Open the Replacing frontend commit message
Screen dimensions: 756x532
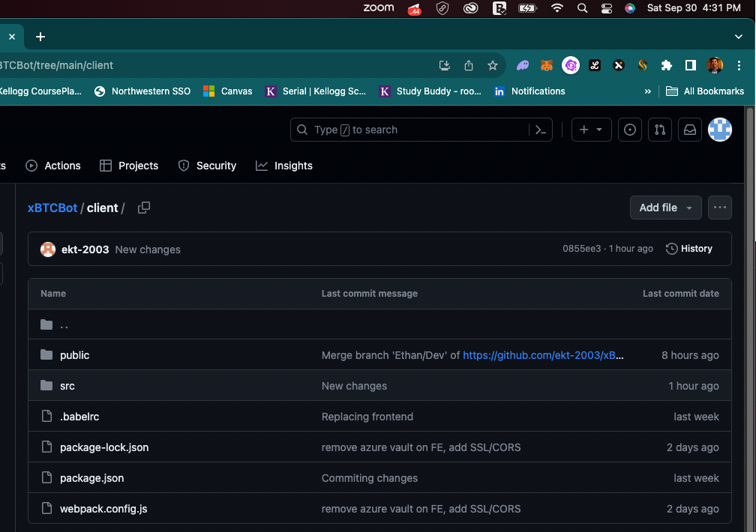coord(367,417)
